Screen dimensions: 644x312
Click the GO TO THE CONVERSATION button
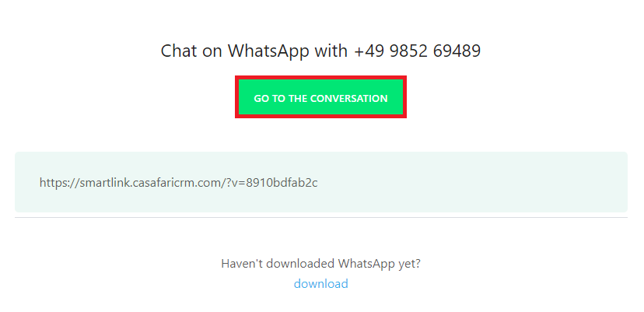coord(320,97)
